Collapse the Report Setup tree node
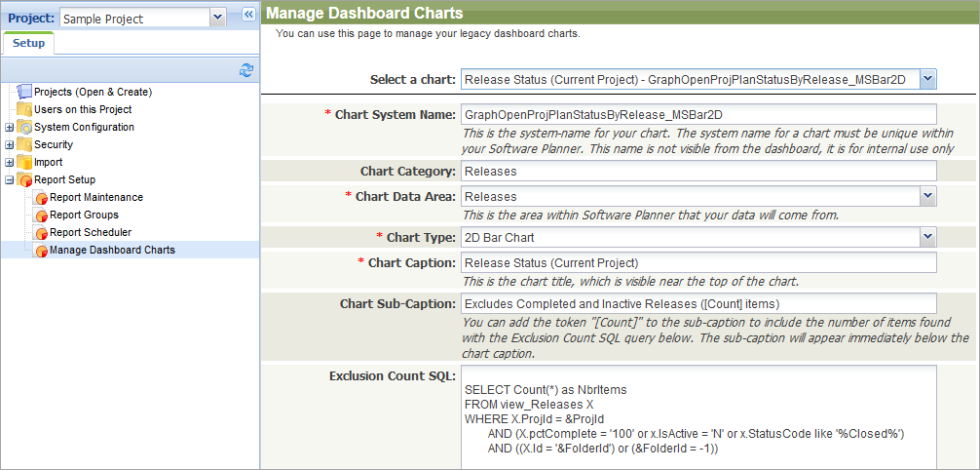The height and width of the screenshot is (470, 980). tap(10, 180)
